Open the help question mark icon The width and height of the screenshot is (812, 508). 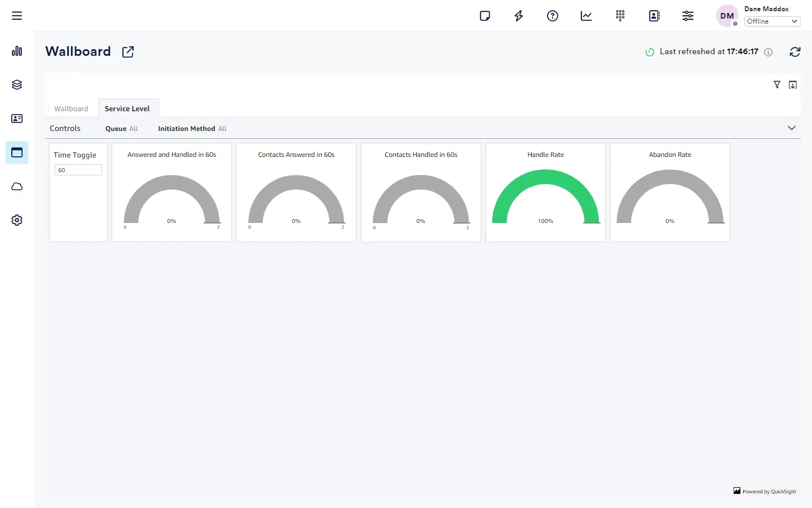553,16
